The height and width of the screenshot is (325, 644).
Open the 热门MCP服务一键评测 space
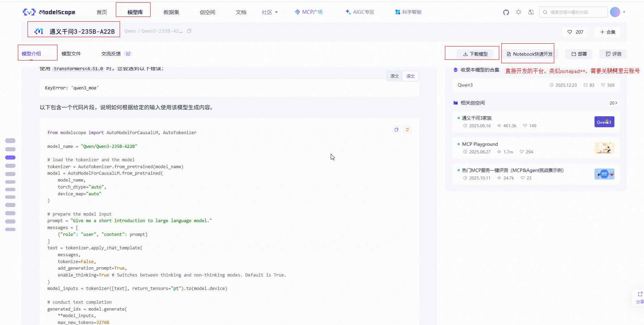[536, 174]
